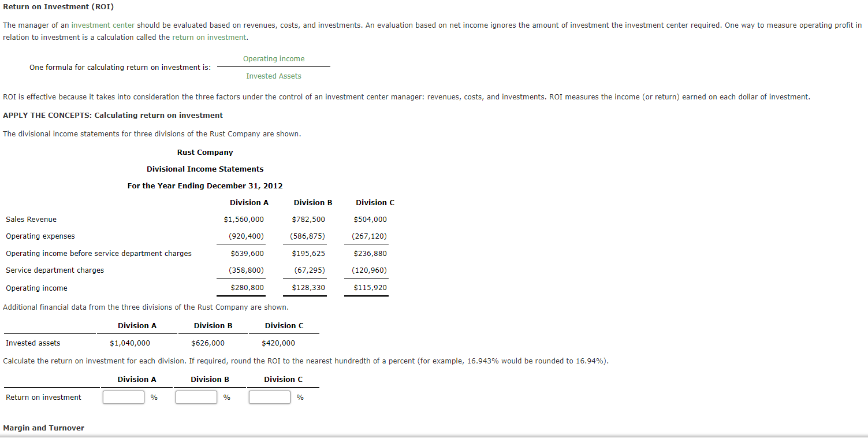This screenshot has height=438, width=868.
Task: Click the Division C column header in ROI table
Action: [x=282, y=379]
